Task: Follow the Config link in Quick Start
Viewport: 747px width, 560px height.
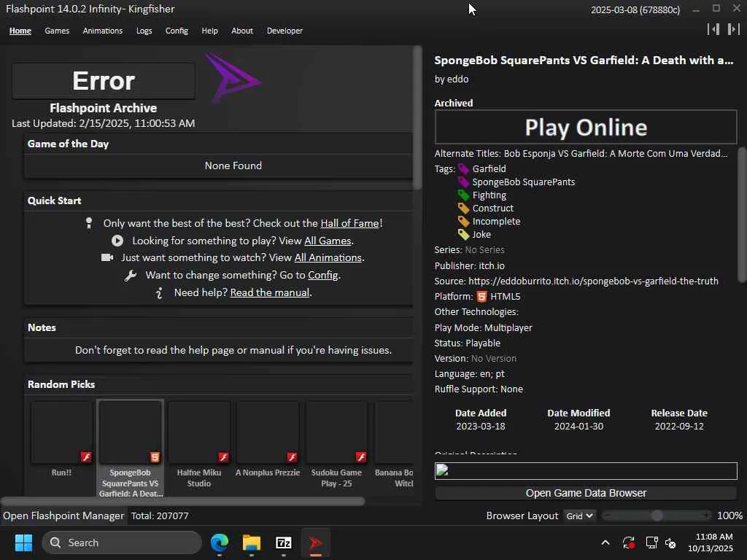Action: point(323,275)
